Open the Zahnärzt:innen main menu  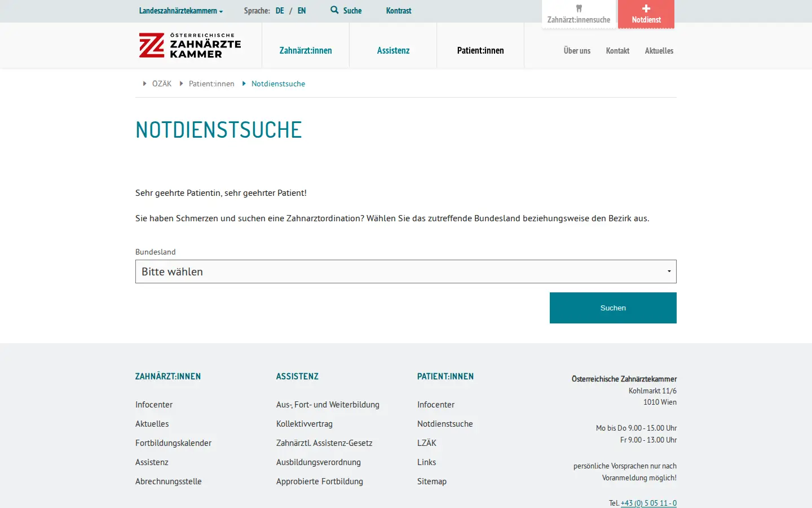[306, 51]
